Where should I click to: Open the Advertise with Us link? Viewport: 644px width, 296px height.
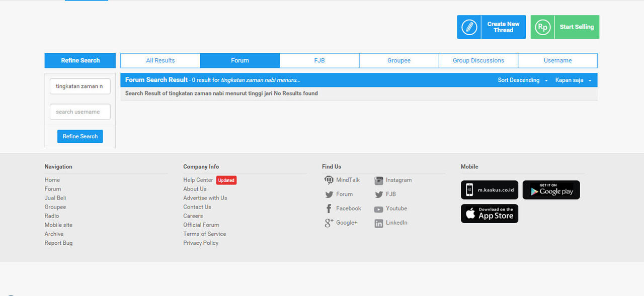[x=205, y=198]
